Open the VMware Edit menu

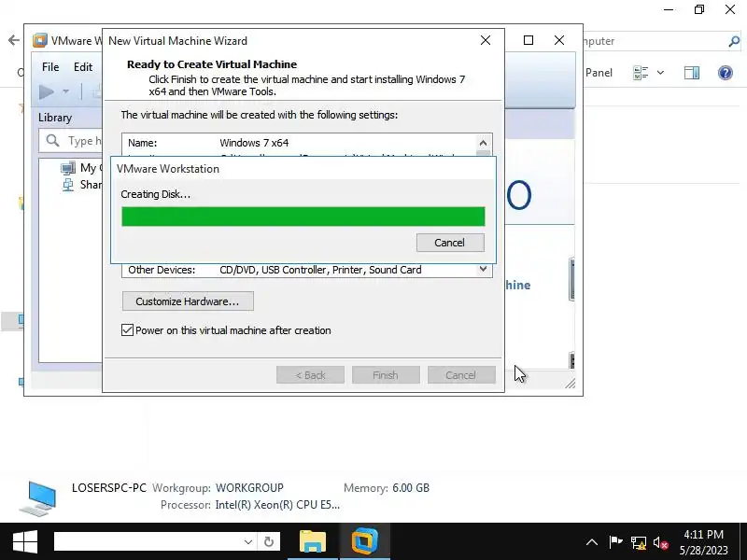(83, 67)
